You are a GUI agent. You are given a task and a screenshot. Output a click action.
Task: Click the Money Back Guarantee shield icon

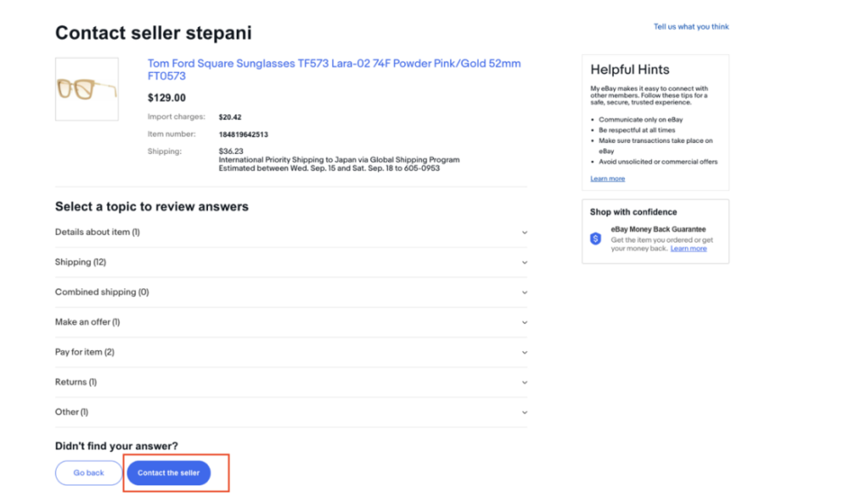[x=595, y=238]
